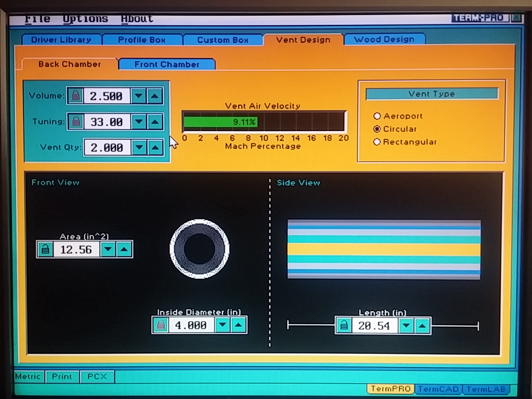Increase Length with up arrow

[422, 325]
